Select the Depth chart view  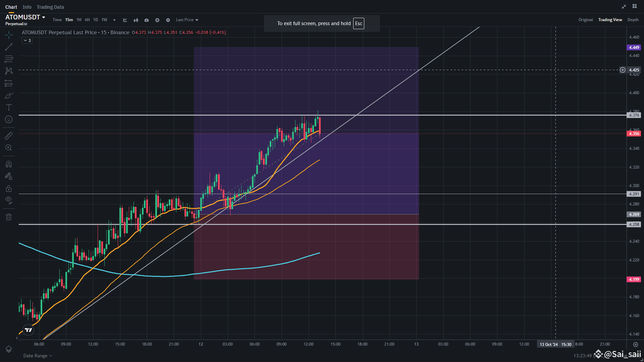(633, 19)
